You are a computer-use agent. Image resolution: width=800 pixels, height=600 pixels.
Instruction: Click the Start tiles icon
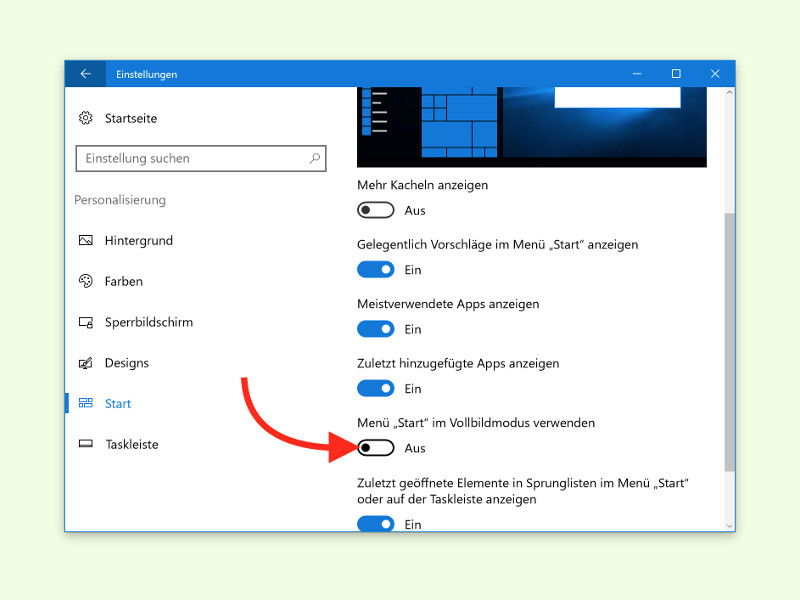pos(86,403)
